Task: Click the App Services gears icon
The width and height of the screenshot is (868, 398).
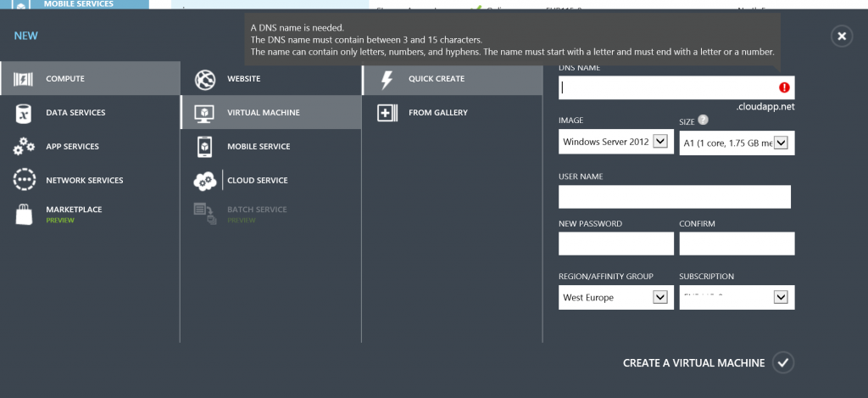Action: pyautogui.click(x=23, y=146)
